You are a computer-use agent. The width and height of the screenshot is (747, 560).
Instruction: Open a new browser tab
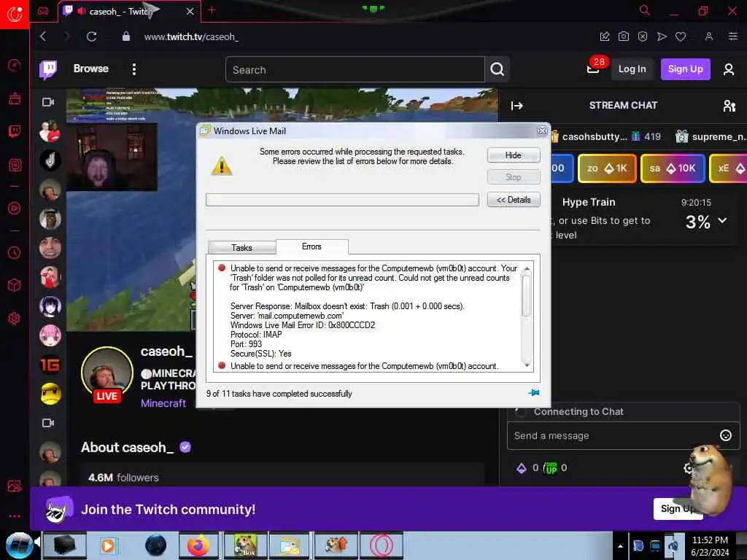pyautogui.click(x=212, y=10)
